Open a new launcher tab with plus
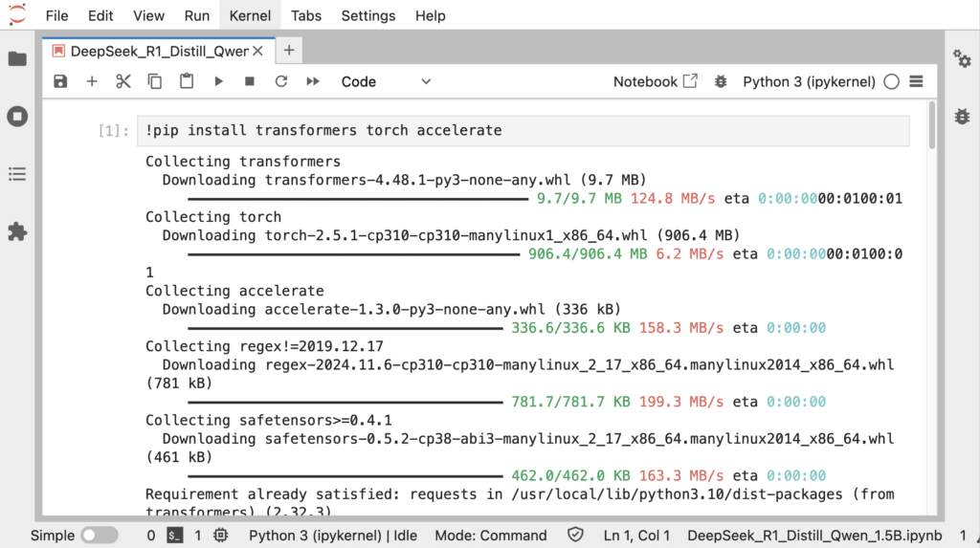The height and width of the screenshot is (548, 980). [x=289, y=51]
